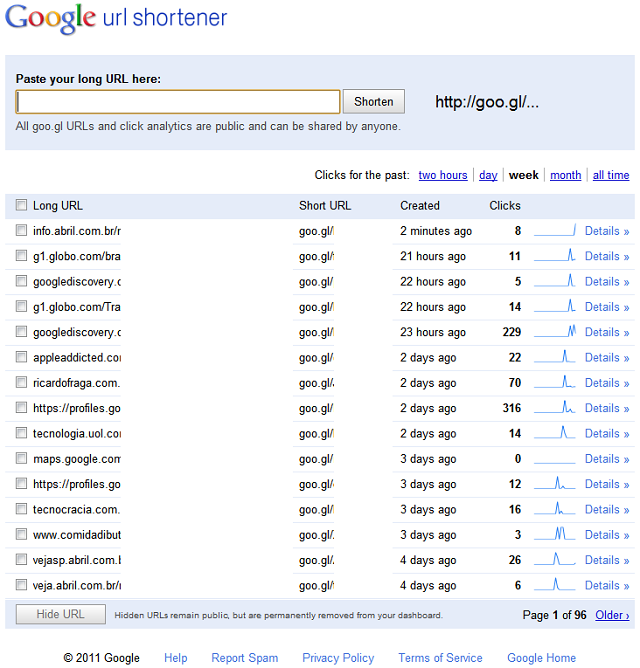Click sparkline chart for the 316 clicks row
Image resolution: width=640 pixels, height=668 pixels.
555,408
